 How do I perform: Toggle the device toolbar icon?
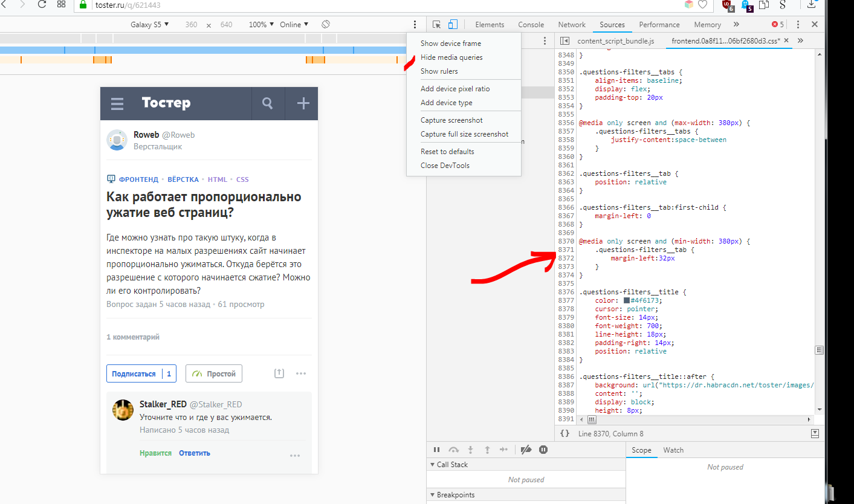point(453,25)
